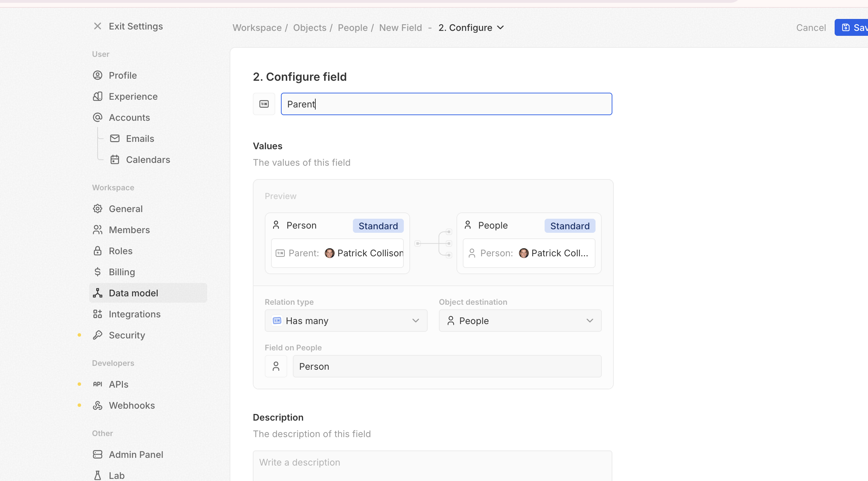Click the Exit Settings X icon

coord(98,26)
